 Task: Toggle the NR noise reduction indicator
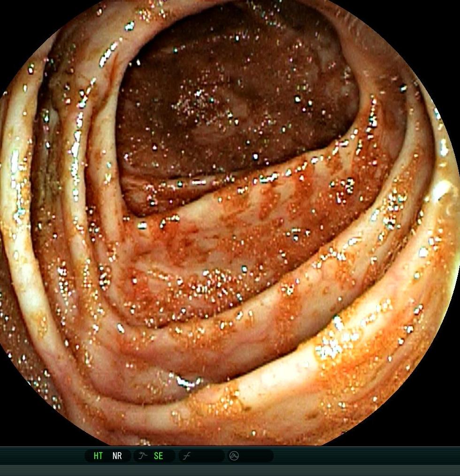tap(117, 456)
